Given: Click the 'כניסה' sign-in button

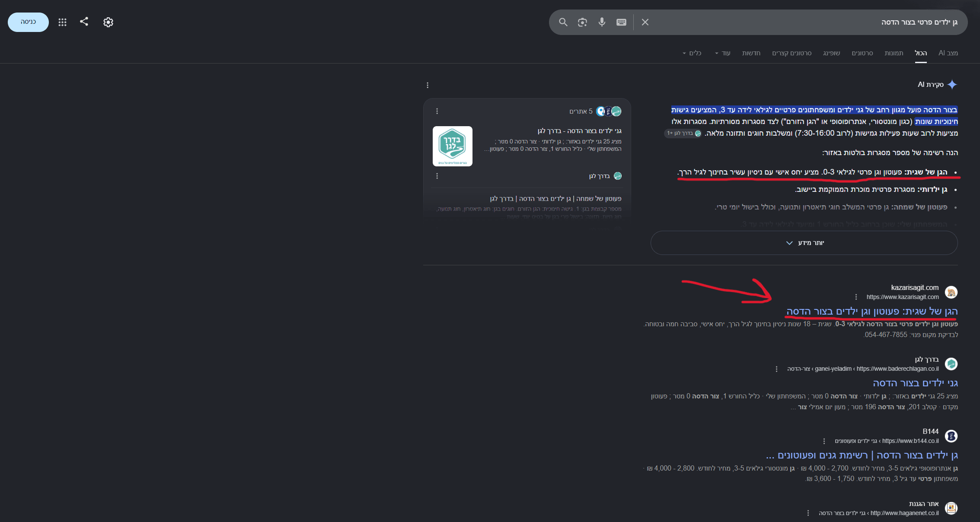Looking at the screenshot, I should point(28,22).
